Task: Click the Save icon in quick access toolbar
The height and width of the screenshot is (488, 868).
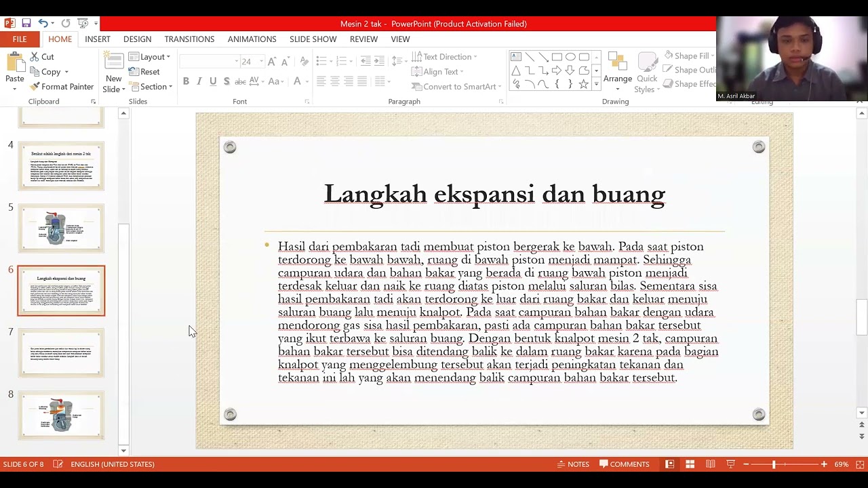Action: (26, 24)
